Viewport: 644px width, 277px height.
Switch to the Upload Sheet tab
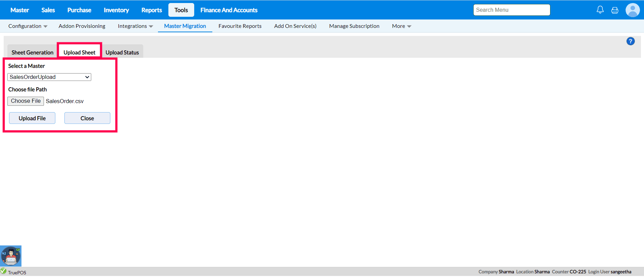[x=79, y=52]
